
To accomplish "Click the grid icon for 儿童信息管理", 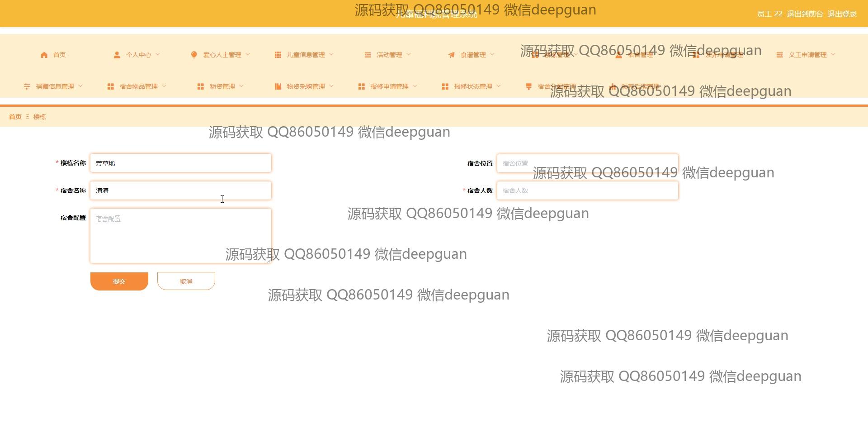I will tap(278, 55).
